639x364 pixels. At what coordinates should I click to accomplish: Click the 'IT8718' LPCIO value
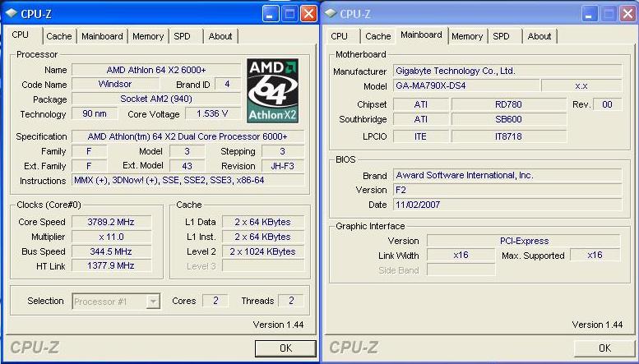[x=508, y=136]
